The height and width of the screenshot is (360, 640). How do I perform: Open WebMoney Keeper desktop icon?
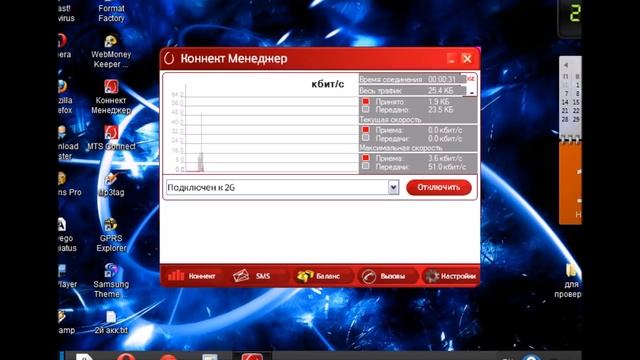pos(111,52)
